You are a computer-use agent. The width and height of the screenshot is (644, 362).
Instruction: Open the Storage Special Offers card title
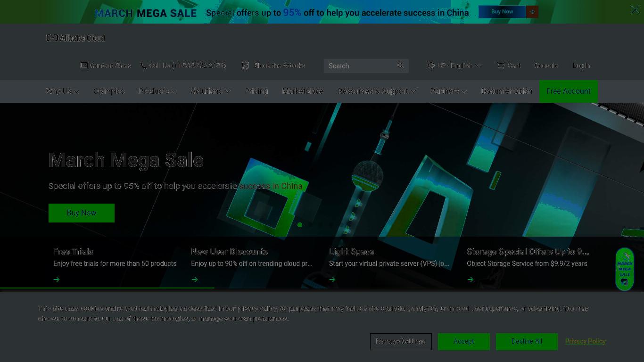(528, 252)
